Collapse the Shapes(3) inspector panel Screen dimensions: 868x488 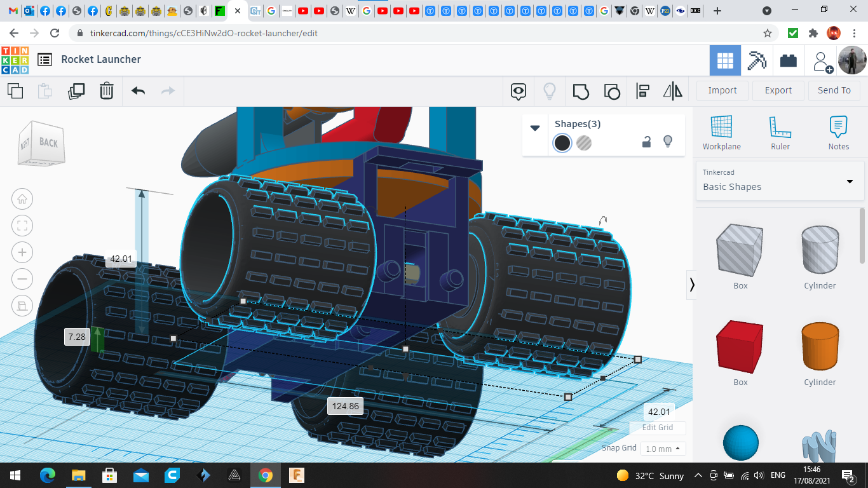click(x=535, y=128)
